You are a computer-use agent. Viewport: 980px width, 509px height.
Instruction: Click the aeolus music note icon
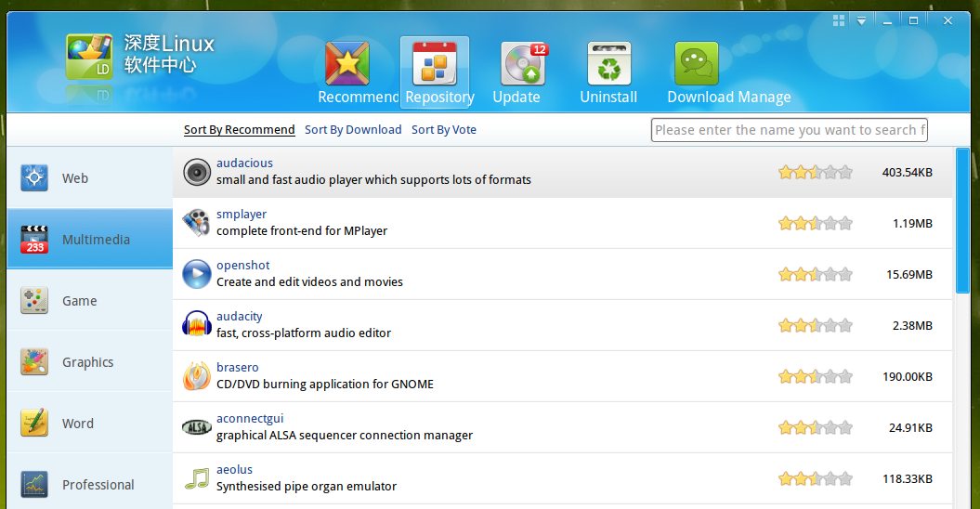pos(197,479)
